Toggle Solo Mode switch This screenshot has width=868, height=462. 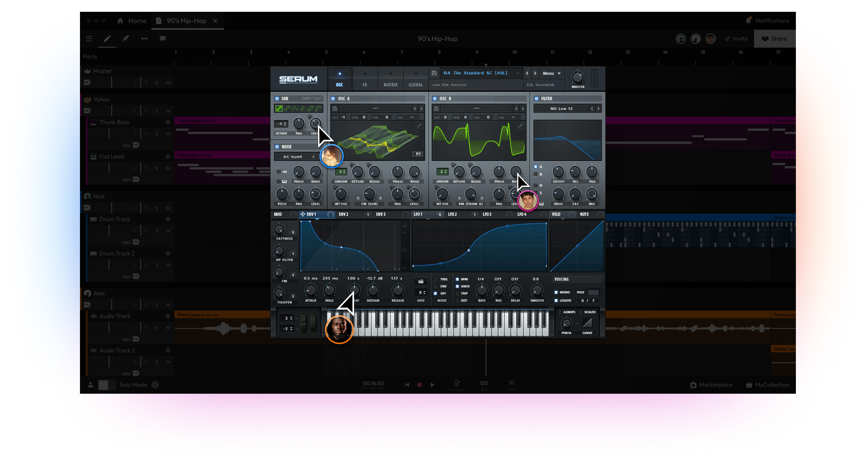[107, 385]
